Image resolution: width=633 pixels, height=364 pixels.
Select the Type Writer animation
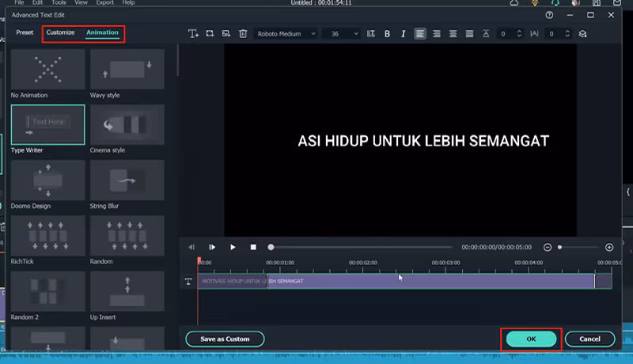click(x=47, y=125)
